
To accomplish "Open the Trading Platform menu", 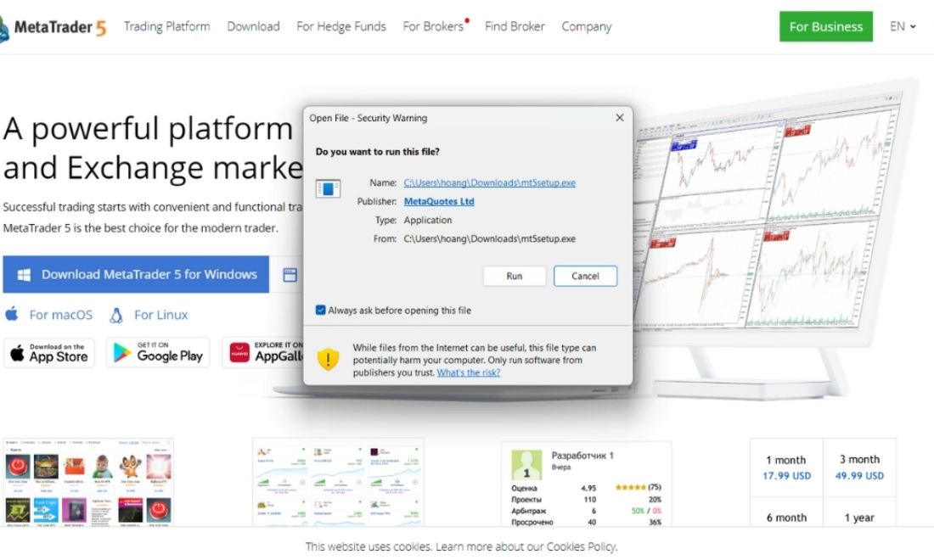I will point(166,26).
